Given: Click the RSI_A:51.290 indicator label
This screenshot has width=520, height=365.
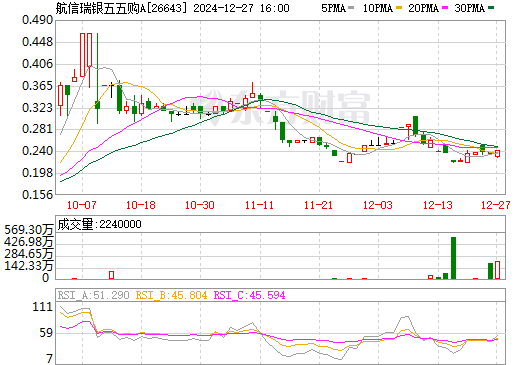Looking at the screenshot, I should click(93, 295).
